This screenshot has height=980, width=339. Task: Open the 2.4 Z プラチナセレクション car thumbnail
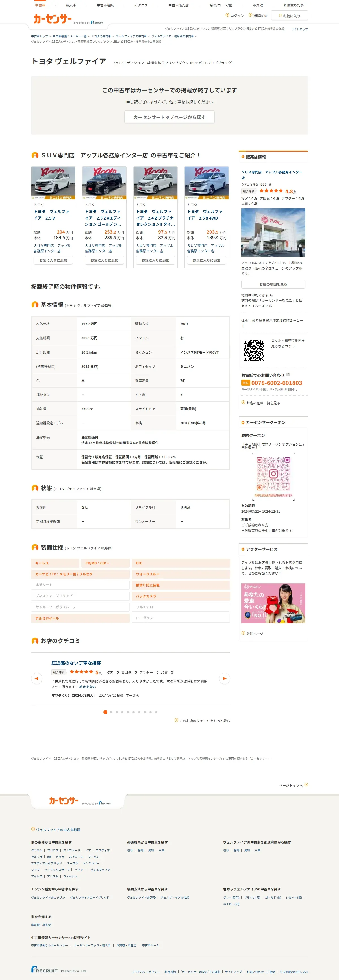click(155, 183)
